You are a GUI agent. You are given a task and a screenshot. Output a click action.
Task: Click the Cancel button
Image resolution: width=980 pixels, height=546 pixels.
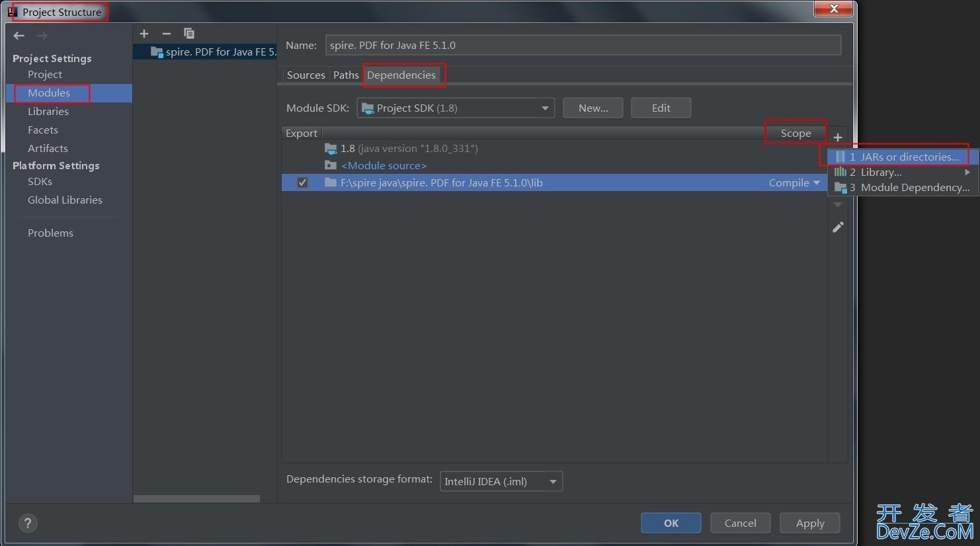tap(741, 523)
